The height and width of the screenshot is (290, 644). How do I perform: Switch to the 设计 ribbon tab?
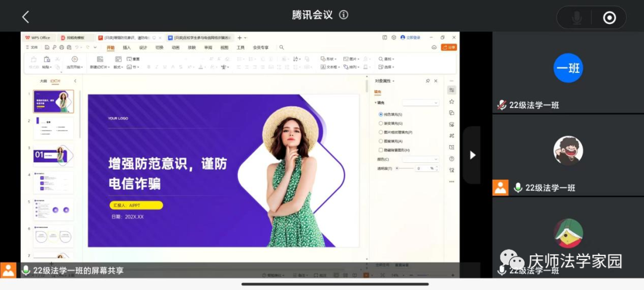pos(143,48)
